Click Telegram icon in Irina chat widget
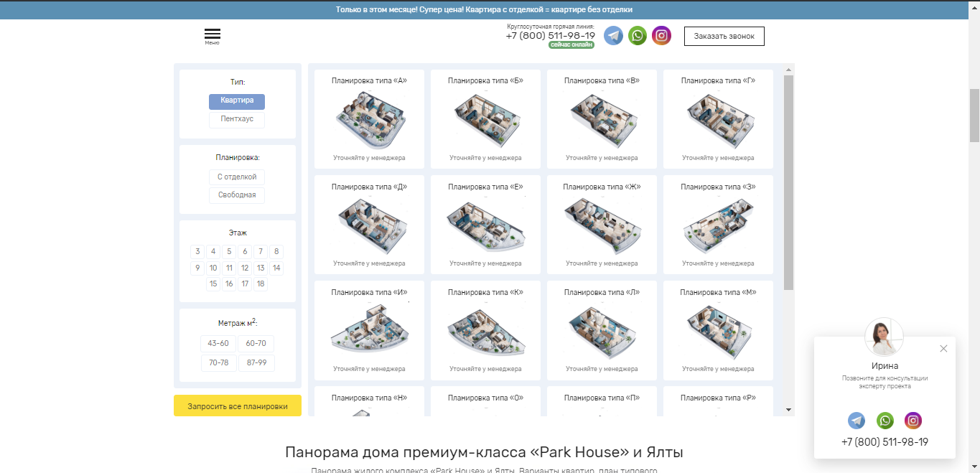The height and width of the screenshot is (473, 980). (857, 421)
